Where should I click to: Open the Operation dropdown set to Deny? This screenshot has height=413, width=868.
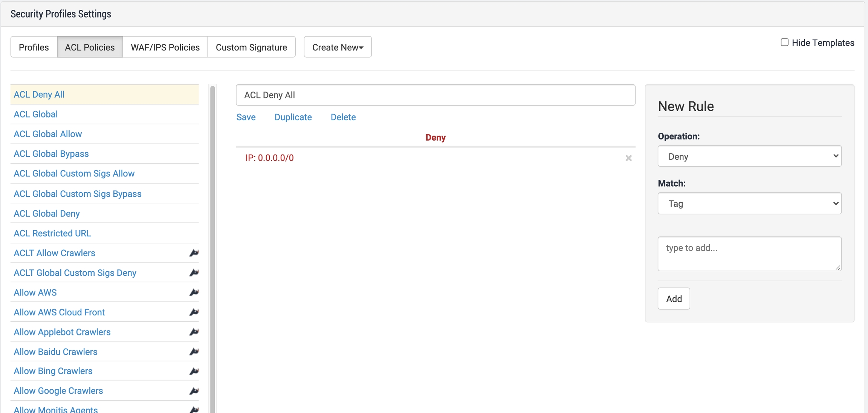(x=749, y=156)
